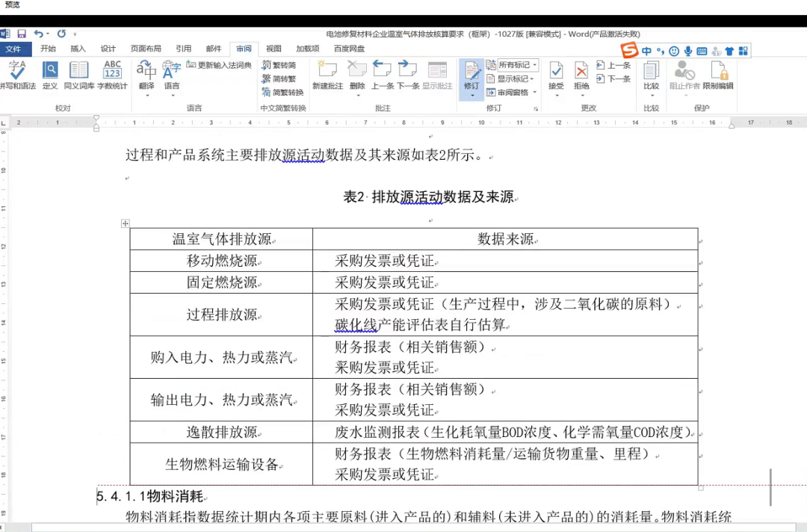Click the Sogou voice input microphone

(687, 51)
